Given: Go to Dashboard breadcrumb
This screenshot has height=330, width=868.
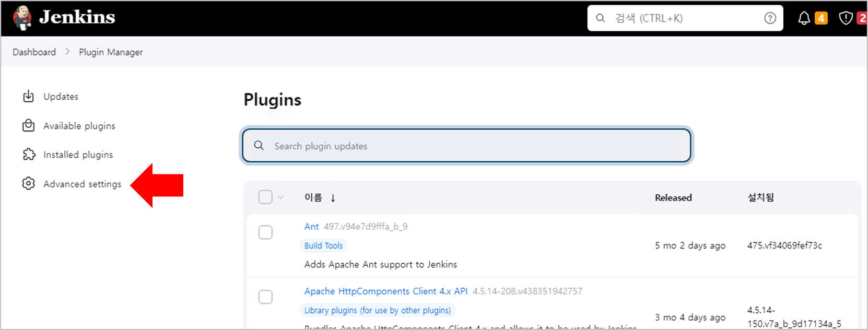Looking at the screenshot, I should (34, 52).
